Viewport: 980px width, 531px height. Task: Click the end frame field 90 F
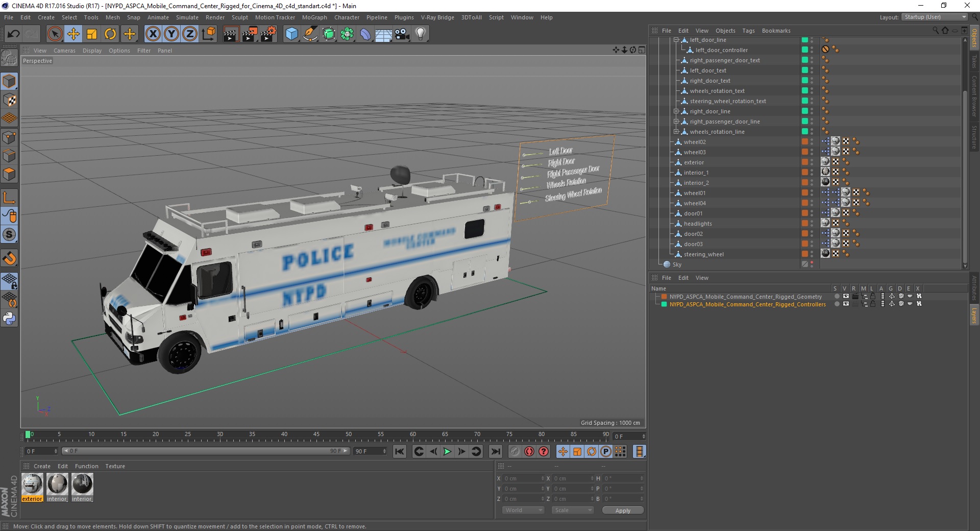370,451
